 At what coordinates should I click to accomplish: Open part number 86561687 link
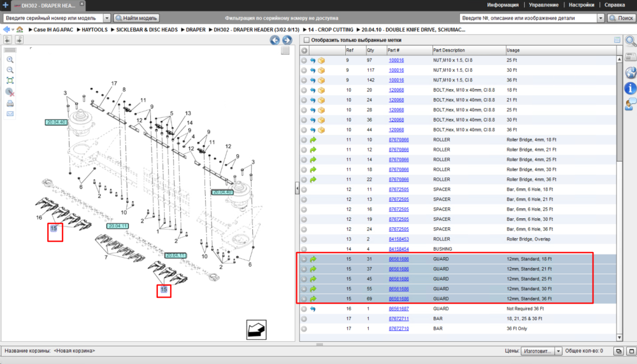pyautogui.click(x=399, y=309)
